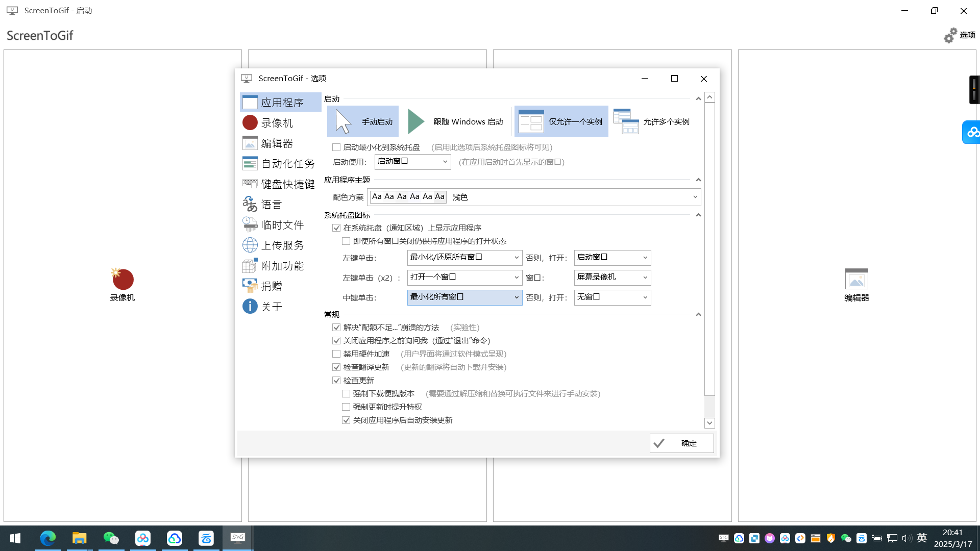980x551 pixels.
Task: Open dropdown showing 无窗口
Action: point(612,297)
